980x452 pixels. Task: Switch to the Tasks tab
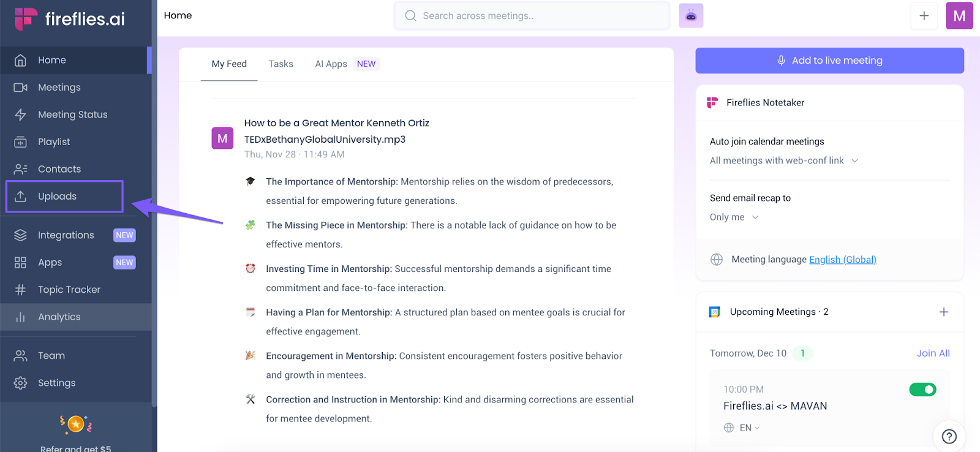coord(281,64)
